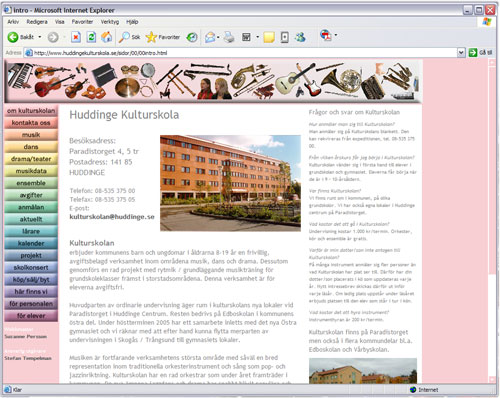
Task: Refresh the page with the Refresh icon
Action: tap(91, 37)
